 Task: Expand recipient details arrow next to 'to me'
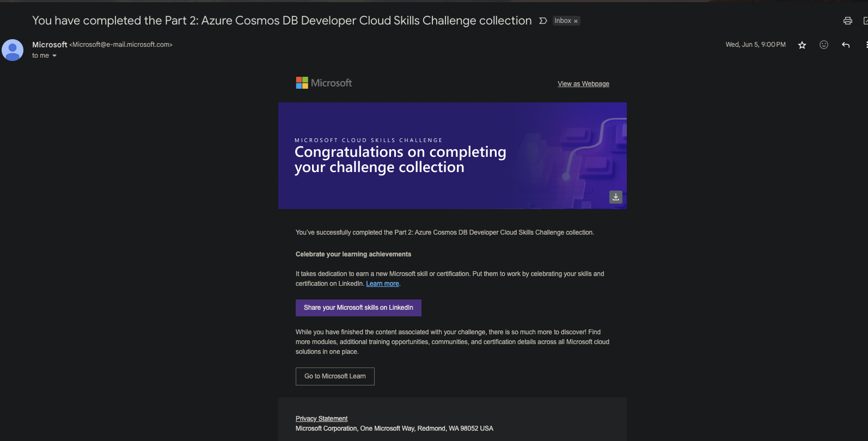point(54,56)
